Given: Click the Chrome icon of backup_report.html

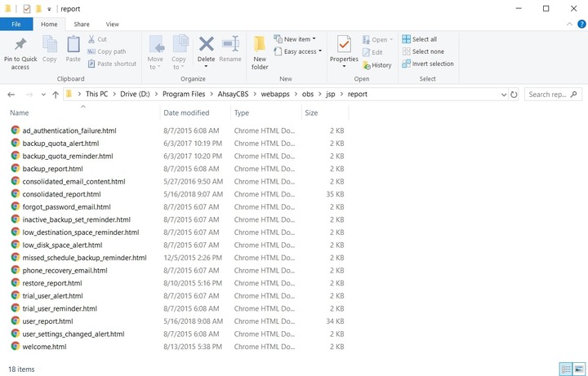Looking at the screenshot, I should click(16, 169).
